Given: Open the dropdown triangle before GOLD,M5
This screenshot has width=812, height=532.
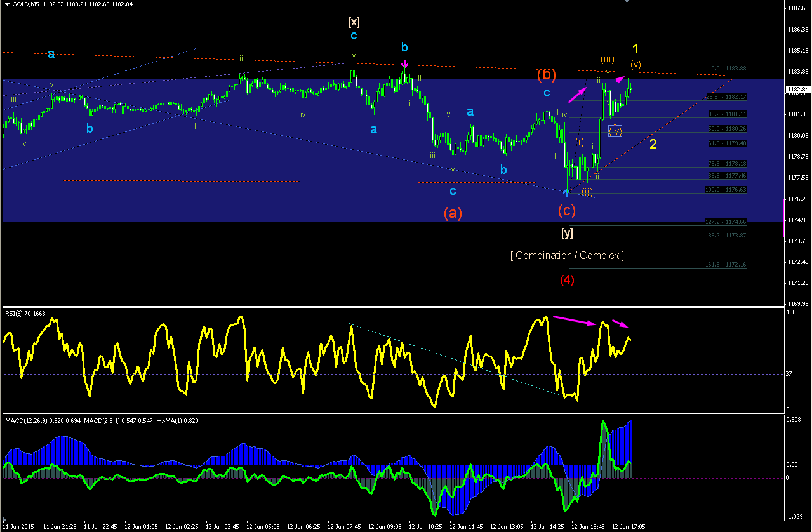Looking at the screenshot, I should 8,5.
